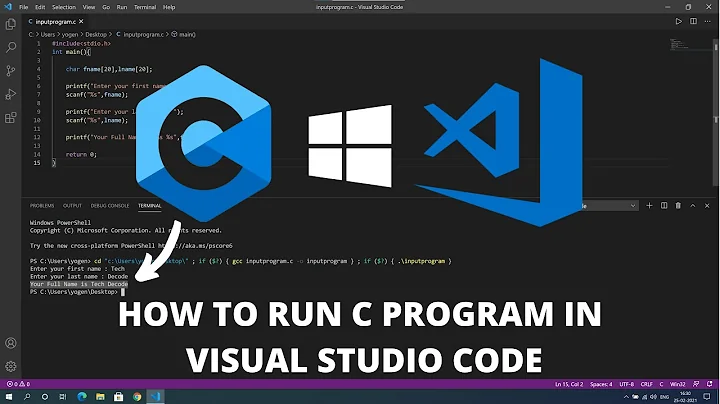Click 'char fname[20],lname[20];' code line
This screenshot has width=720, height=404.
(x=108, y=69)
